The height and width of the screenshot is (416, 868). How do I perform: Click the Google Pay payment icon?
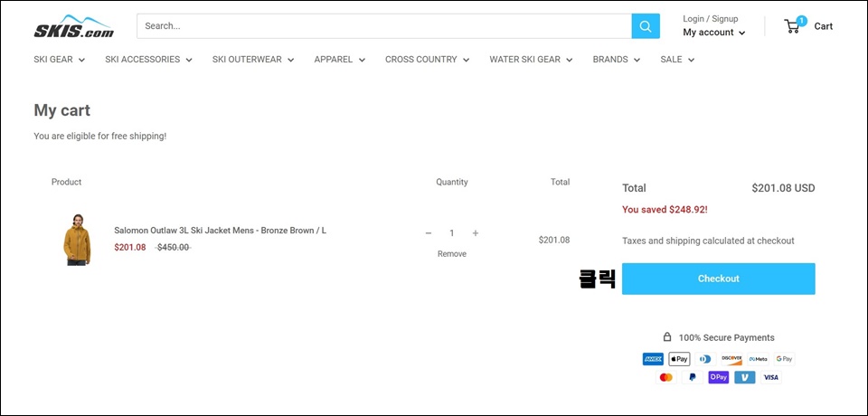tap(784, 359)
